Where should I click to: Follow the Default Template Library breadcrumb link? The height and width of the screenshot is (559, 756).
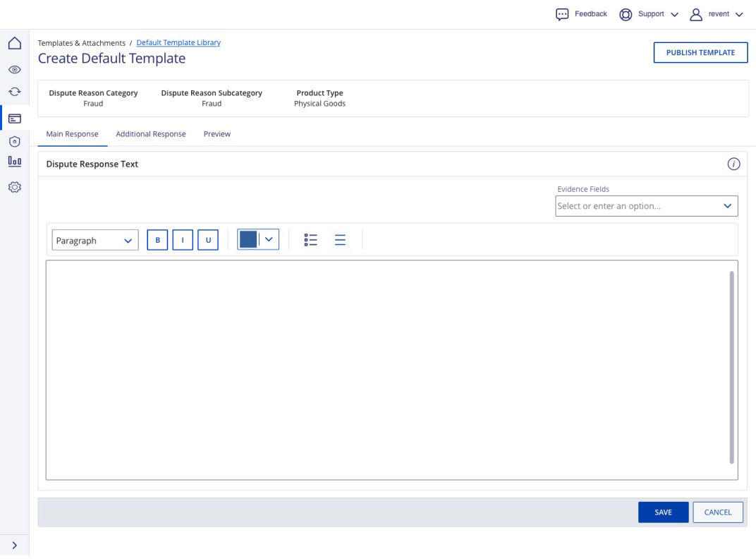pyautogui.click(x=178, y=43)
